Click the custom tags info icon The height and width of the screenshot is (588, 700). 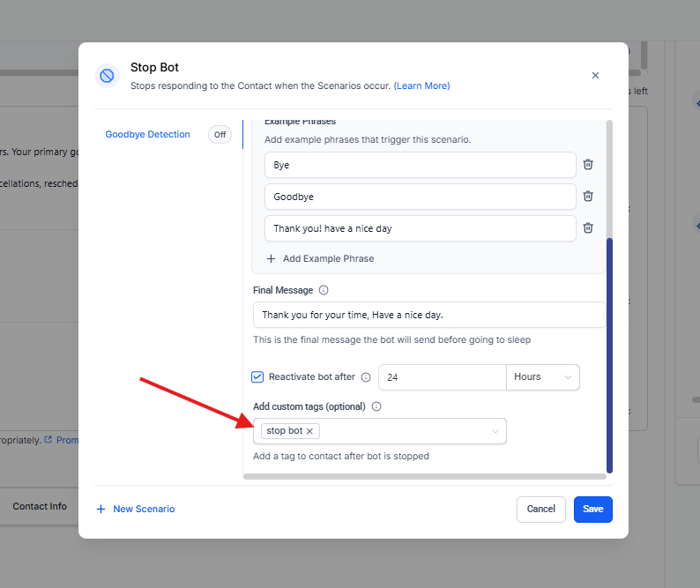[x=376, y=406]
